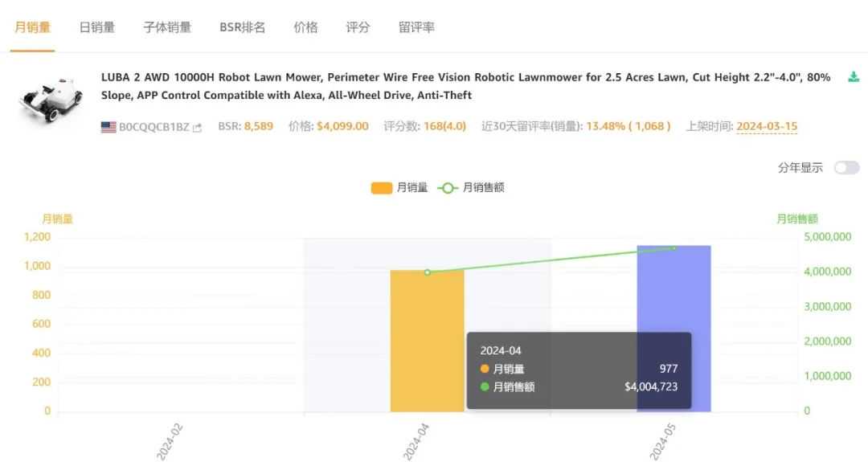The width and height of the screenshot is (868, 462).
Task: Click the 上架时间 date 2024-03-15
Action: tap(767, 126)
